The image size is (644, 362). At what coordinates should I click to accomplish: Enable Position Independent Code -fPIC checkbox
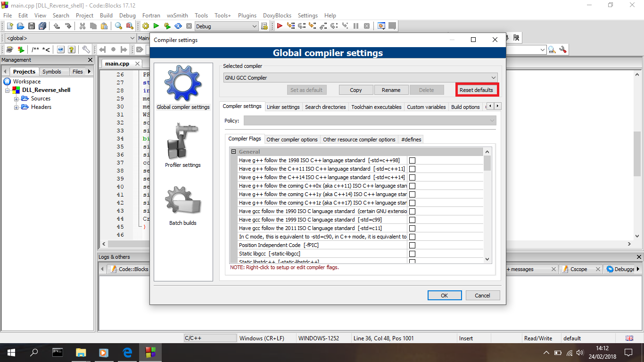pos(412,245)
